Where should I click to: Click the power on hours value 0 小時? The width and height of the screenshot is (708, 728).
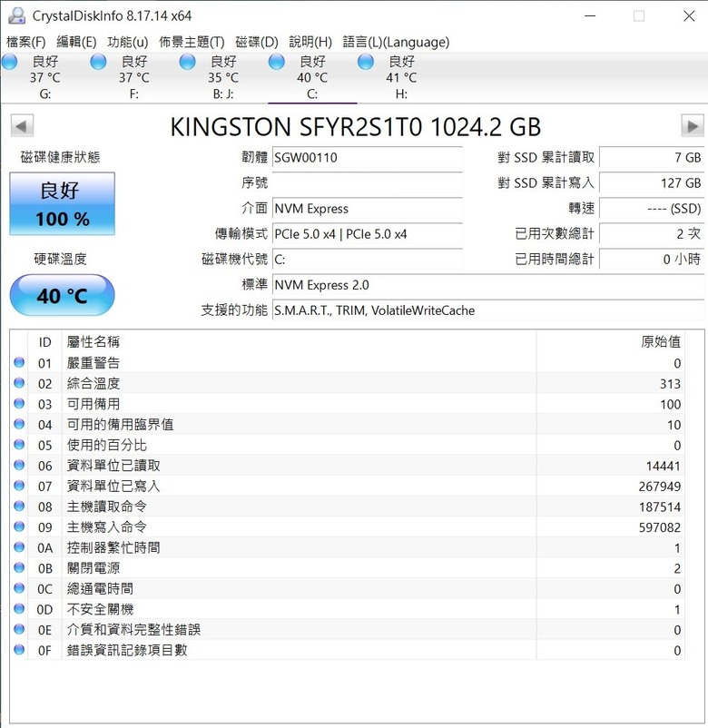pos(652,259)
